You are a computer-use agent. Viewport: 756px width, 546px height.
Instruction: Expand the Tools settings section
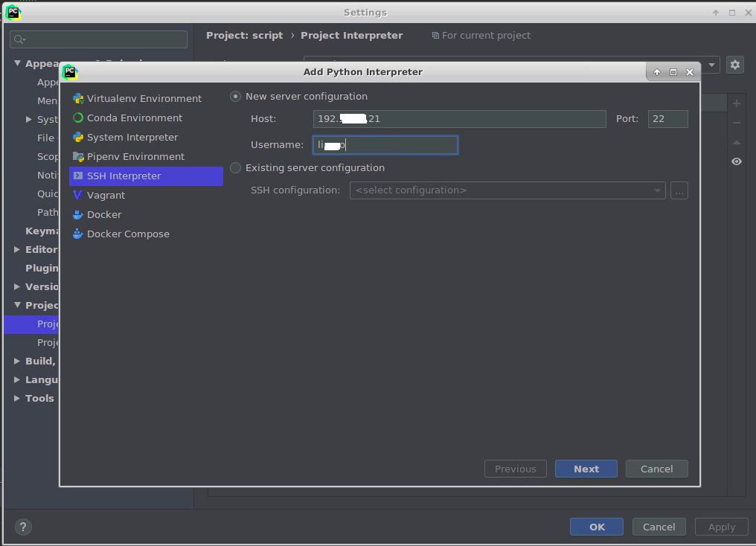[x=17, y=398]
